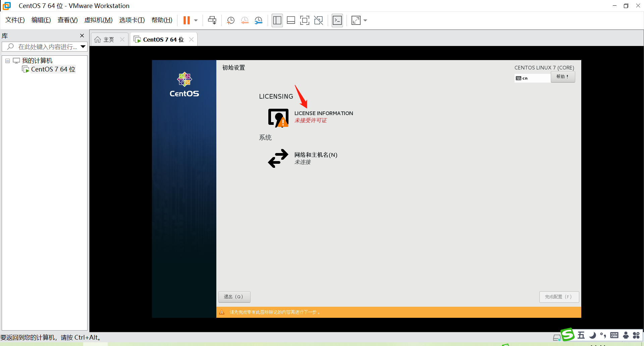Toggle the Chinese punctuation mode icon
The height and width of the screenshot is (346, 644).
(x=603, y=335)
